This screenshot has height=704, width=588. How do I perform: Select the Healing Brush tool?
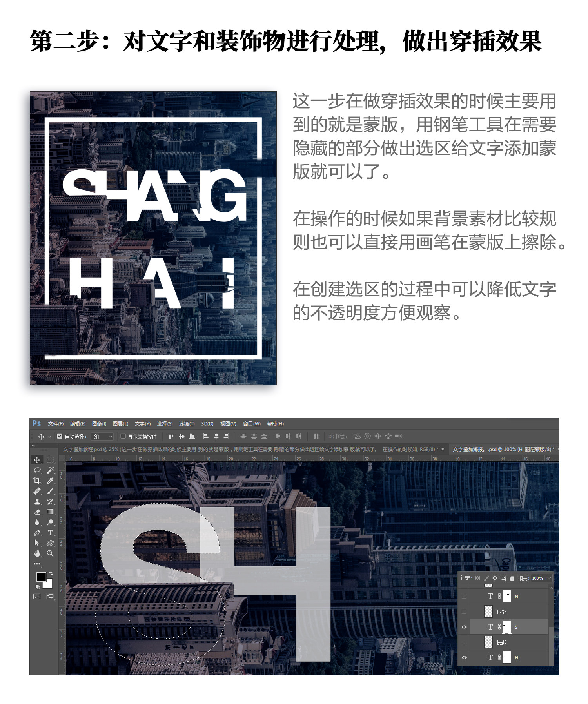37,491
